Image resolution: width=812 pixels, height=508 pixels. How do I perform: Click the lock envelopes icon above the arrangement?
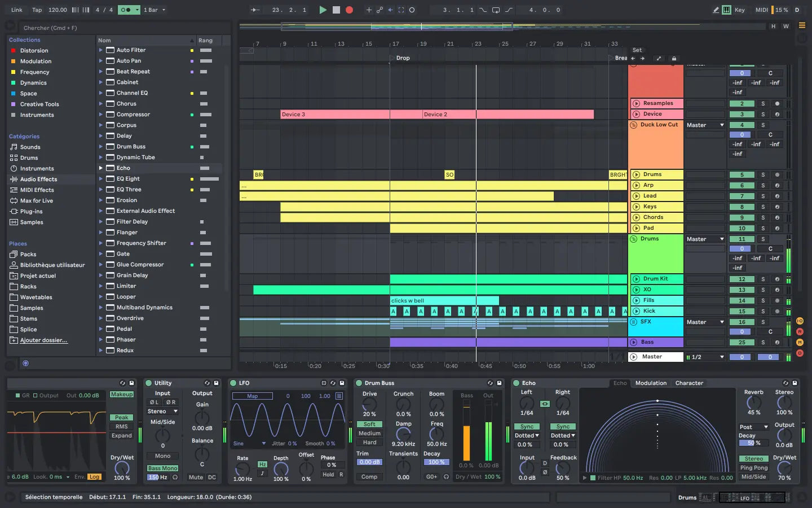coord(673,58)
